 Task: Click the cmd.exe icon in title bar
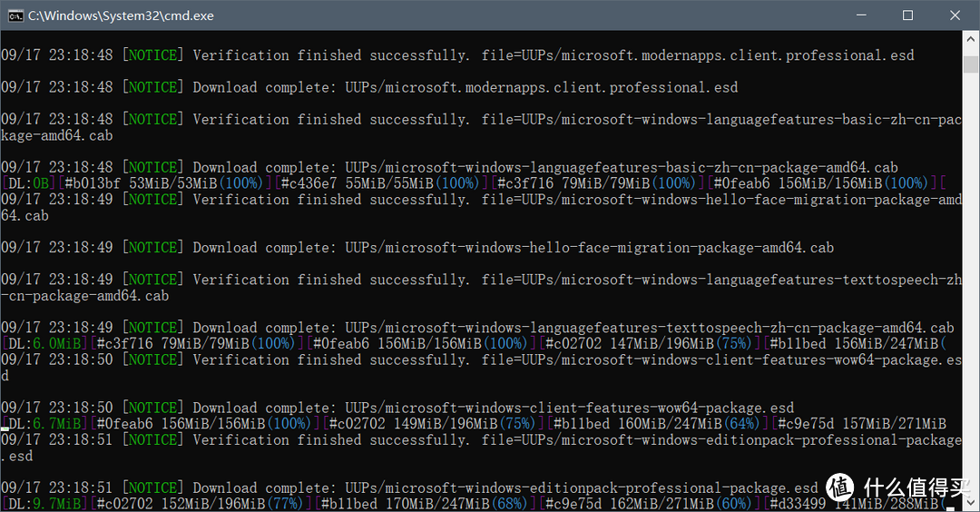tap(15, 15)
